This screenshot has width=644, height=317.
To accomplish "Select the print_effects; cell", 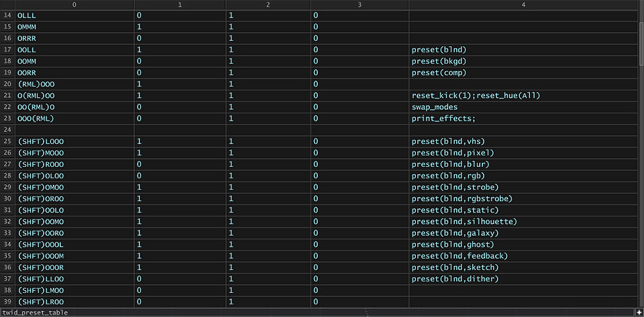I will click(x=523, y=119).
